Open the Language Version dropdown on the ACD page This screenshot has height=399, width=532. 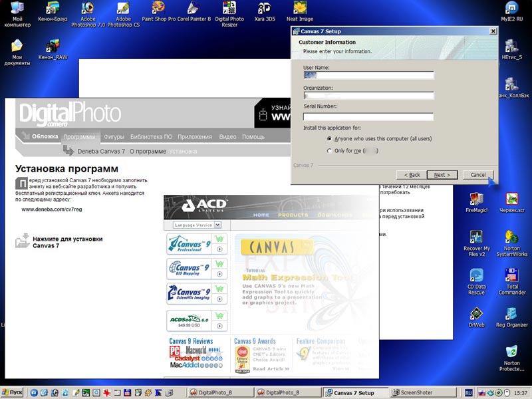(x=197, y=225)
